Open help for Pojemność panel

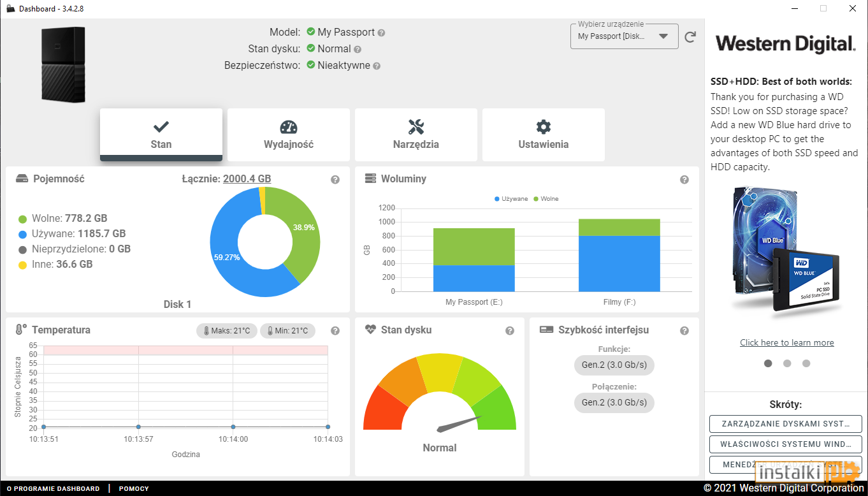tap(335, 180)
